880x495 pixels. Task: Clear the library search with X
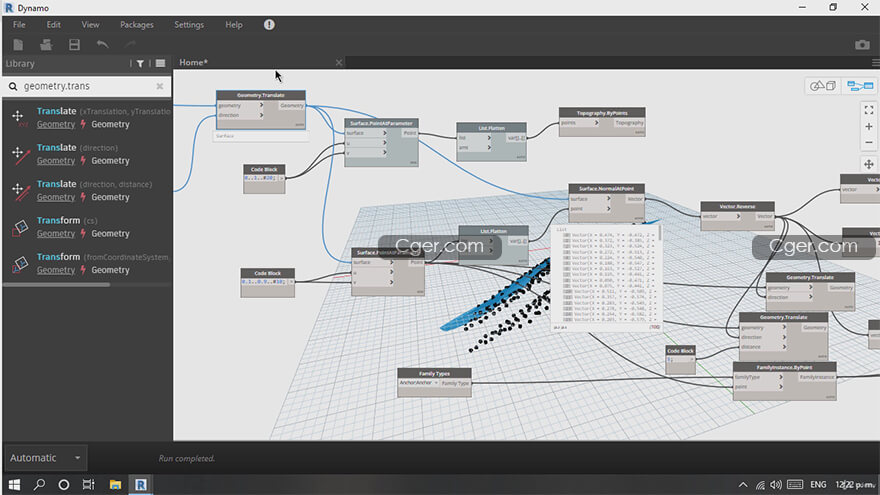[x=160, y=86]
